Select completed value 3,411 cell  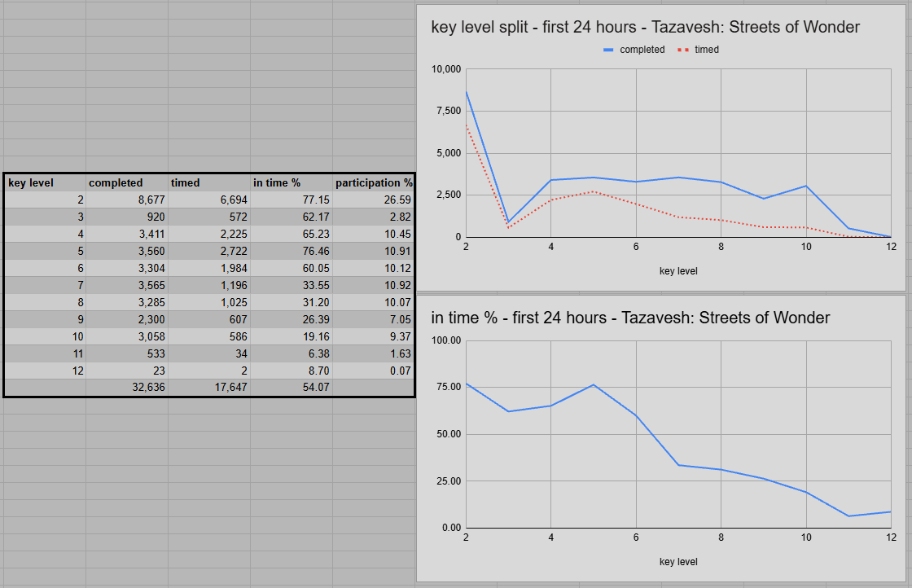point(127,234)
